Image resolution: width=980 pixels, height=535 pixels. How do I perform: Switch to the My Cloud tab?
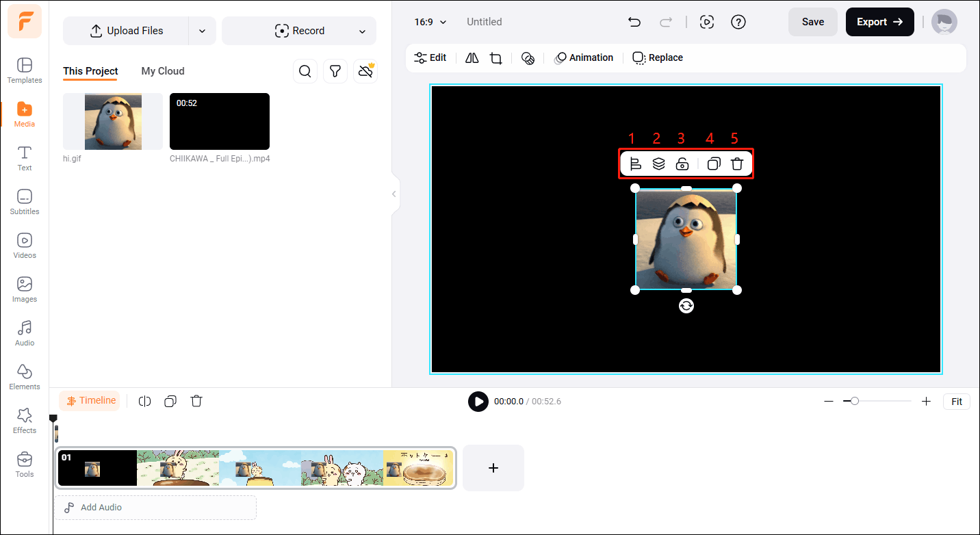[163, 71]
